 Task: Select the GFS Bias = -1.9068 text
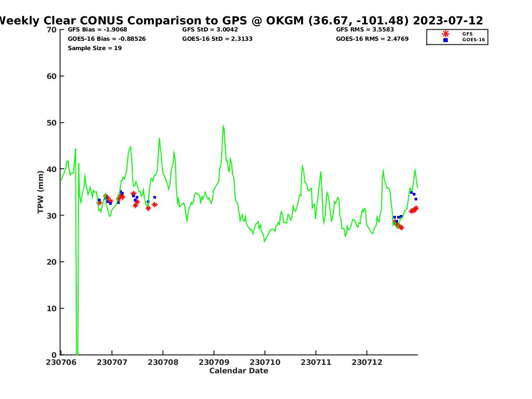coord(98,30)
